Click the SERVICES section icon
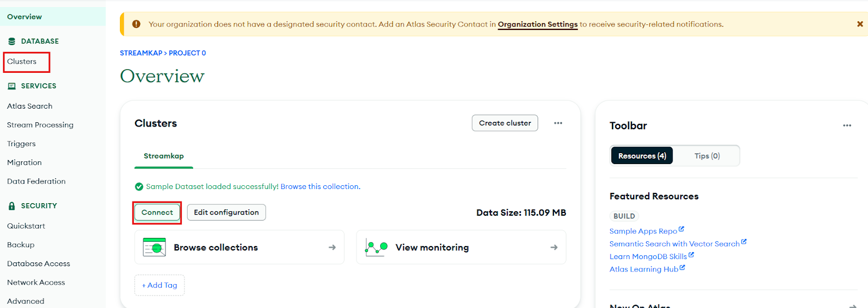 (x=12, y=86)
